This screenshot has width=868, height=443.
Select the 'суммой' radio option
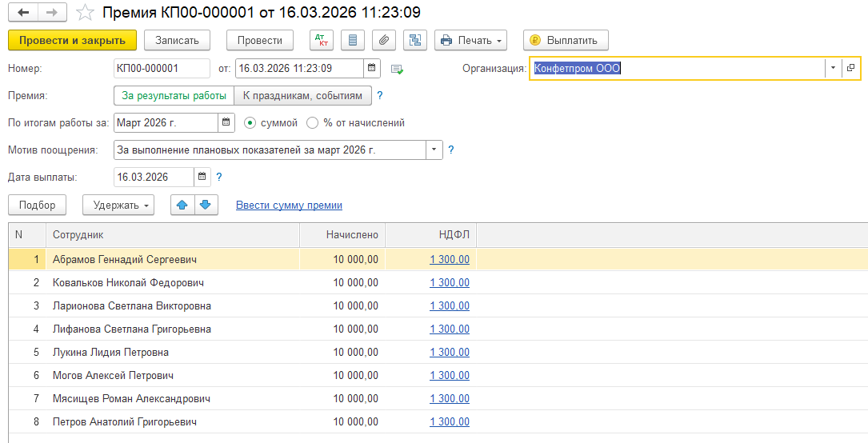250,123
